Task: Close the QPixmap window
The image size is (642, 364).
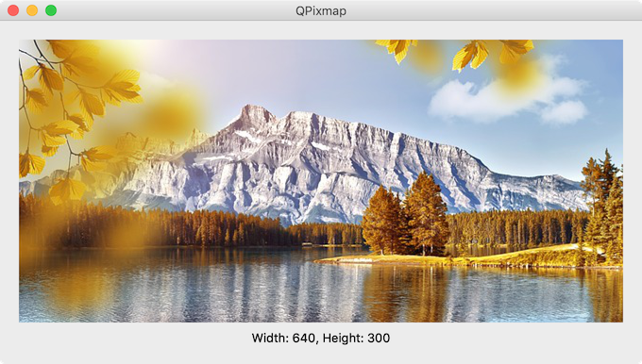Action: pyautogui.click(x=13, y=10)
